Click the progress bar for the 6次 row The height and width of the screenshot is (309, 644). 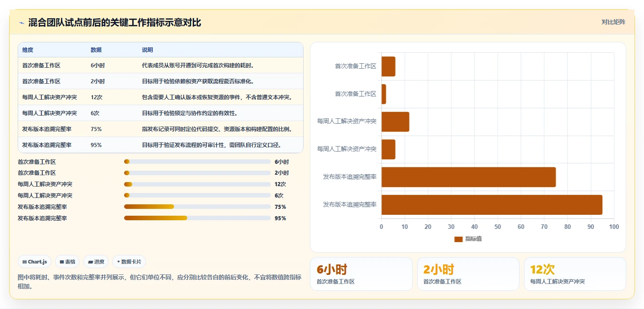[x=197, y=196]
